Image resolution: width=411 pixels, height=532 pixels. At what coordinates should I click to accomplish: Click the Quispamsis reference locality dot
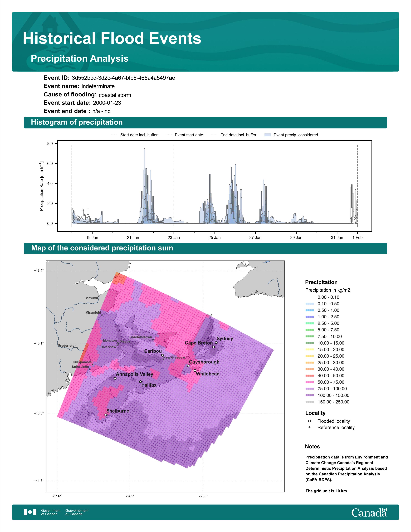(92, 364)
